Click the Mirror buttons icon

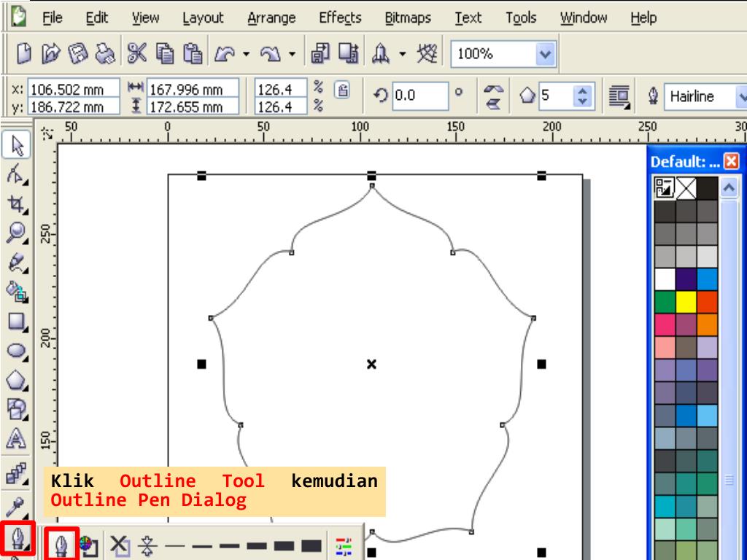[493, 97]
